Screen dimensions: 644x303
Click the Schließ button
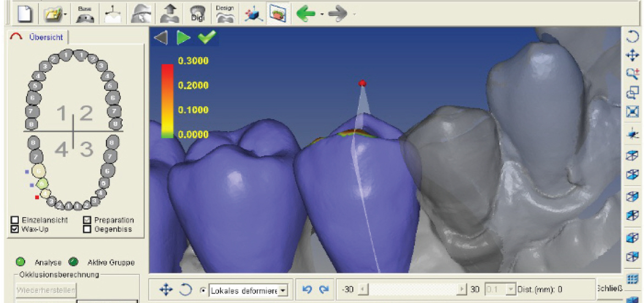pos(609,288)
